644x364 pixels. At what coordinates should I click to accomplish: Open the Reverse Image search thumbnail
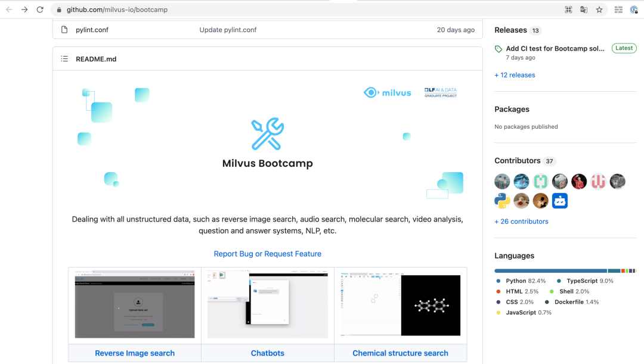click(135, 304)
